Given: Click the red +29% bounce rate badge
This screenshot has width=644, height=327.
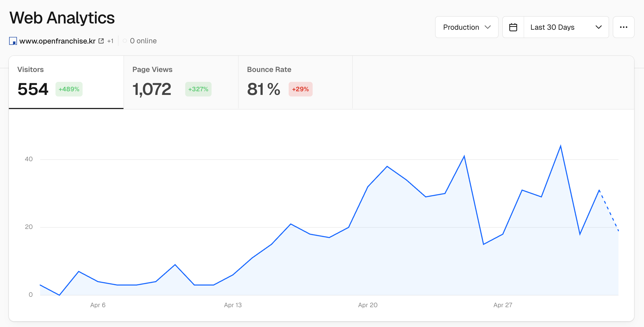Looking at the screenshot, I should pos(300,89).
